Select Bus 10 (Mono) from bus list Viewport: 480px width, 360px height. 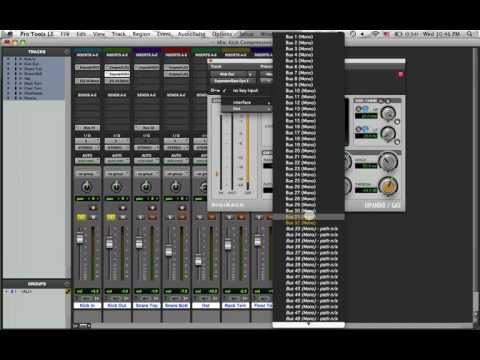(x=308, y=91)
